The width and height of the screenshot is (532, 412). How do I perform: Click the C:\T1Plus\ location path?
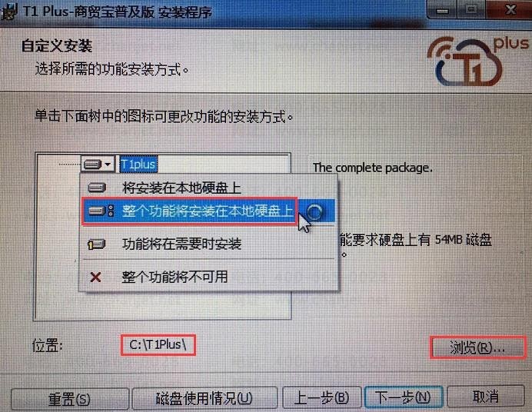pyautogui.click(x=158, y=345)
